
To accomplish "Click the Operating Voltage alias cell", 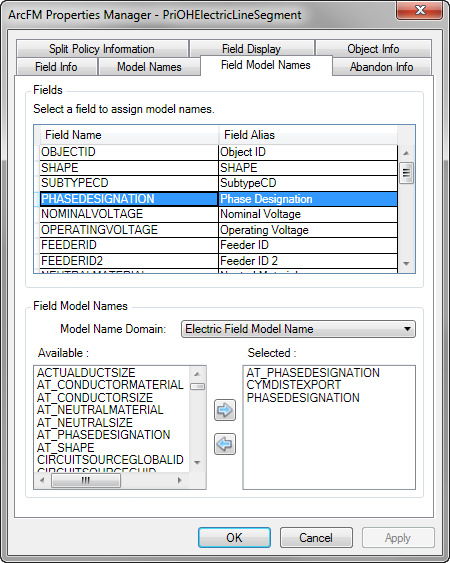I will point(308,230).
